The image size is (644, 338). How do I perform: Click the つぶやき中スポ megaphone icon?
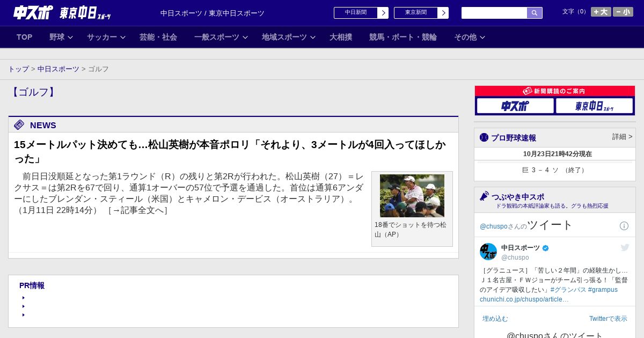(485, 196)
